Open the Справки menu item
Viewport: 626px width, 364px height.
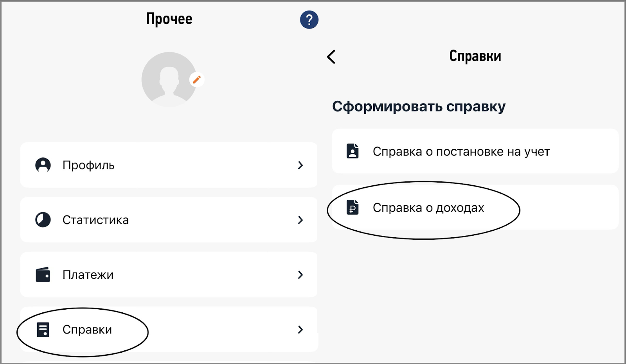pos(87,330)
